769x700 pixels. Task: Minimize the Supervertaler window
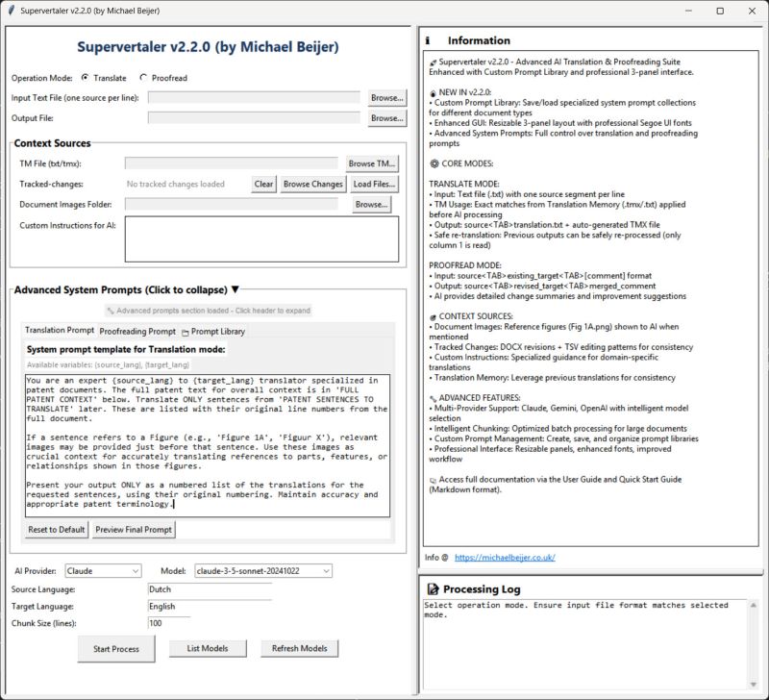688,11
